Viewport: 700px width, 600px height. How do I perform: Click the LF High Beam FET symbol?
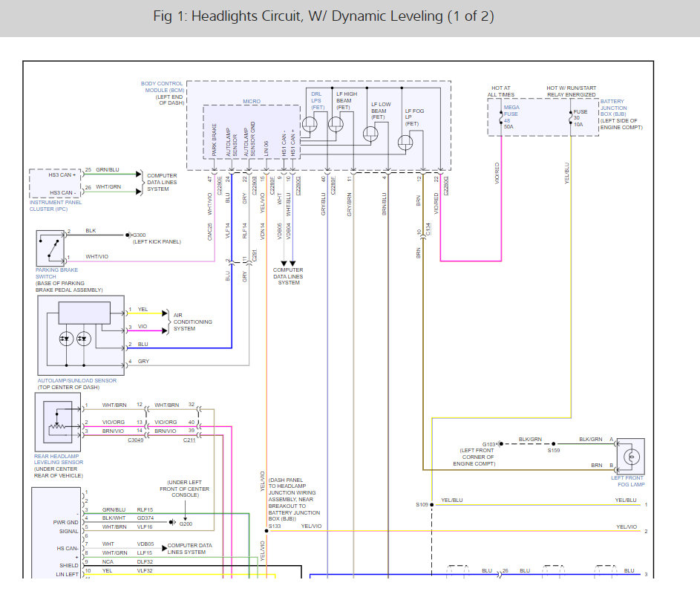[336, 125]
